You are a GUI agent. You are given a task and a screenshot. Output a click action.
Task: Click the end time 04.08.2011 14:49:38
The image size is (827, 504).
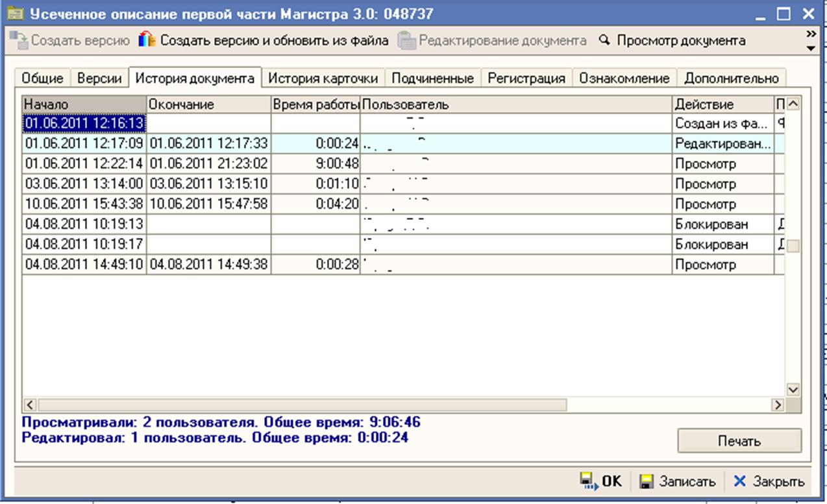point(208,265)
